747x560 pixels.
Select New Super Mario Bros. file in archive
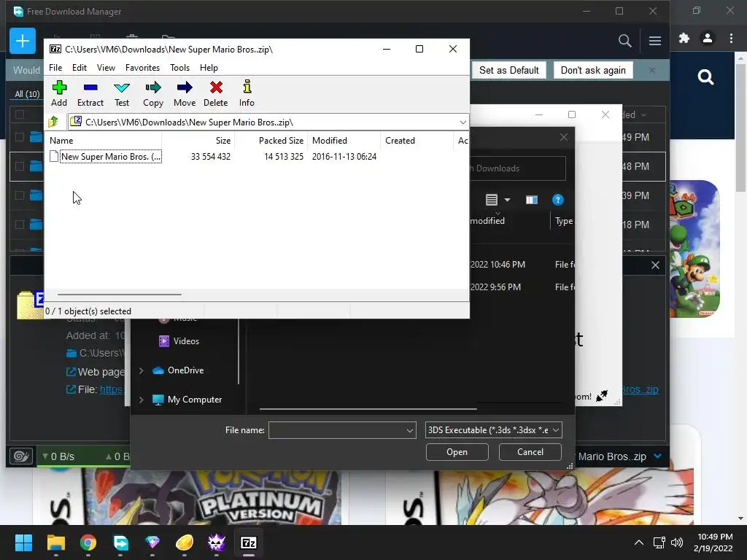(111, 157)
